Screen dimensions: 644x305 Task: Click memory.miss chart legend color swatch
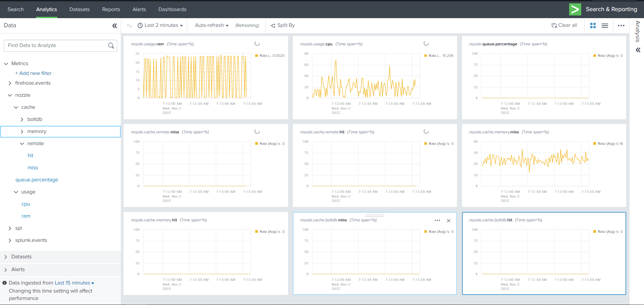tap(595, 144)
